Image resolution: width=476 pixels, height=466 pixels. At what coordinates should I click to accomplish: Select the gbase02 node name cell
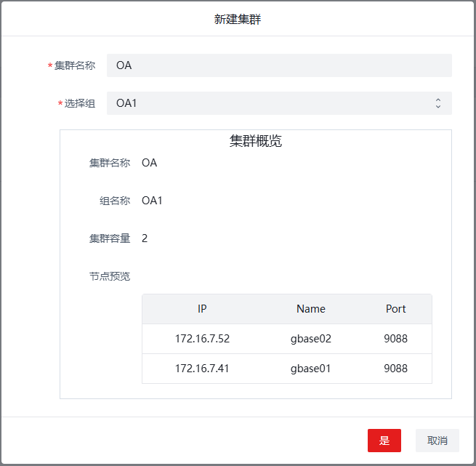click(x=310, y=339)
